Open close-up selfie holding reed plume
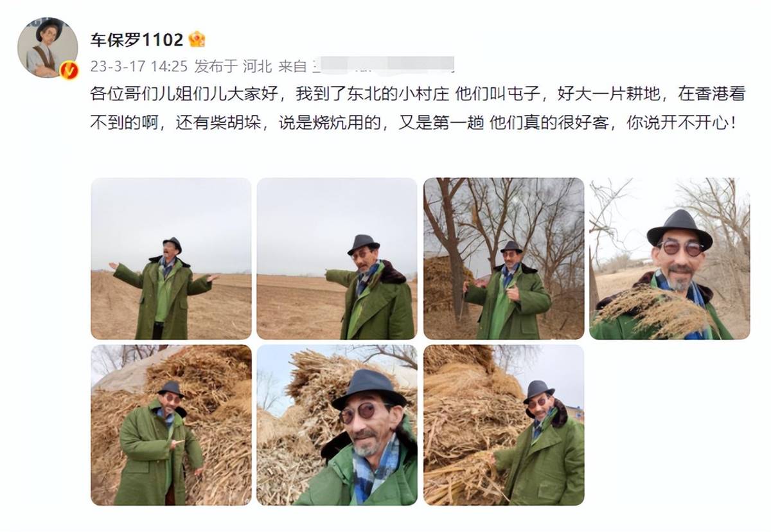This screenshot has height=532, width=771. [669, 258]
